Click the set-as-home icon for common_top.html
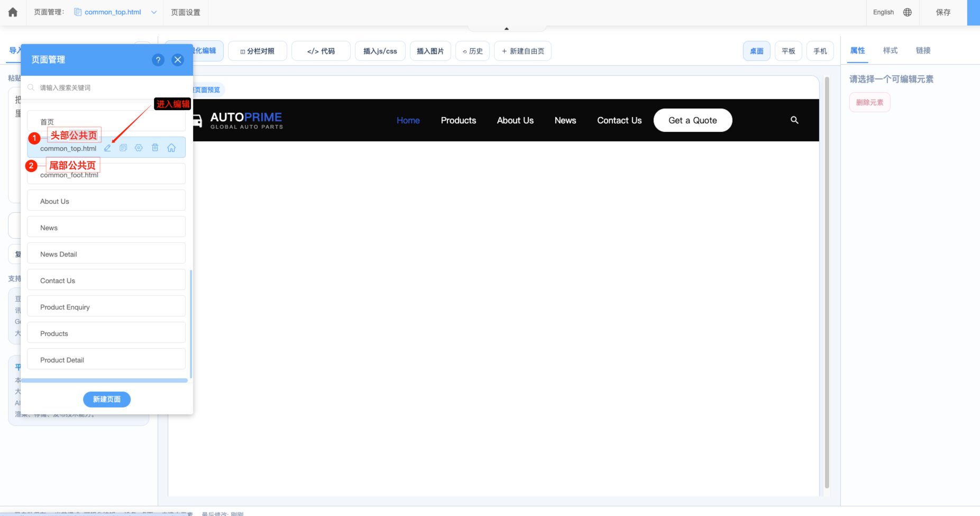This screenshot has height=516, width=980. coord(171,148)
